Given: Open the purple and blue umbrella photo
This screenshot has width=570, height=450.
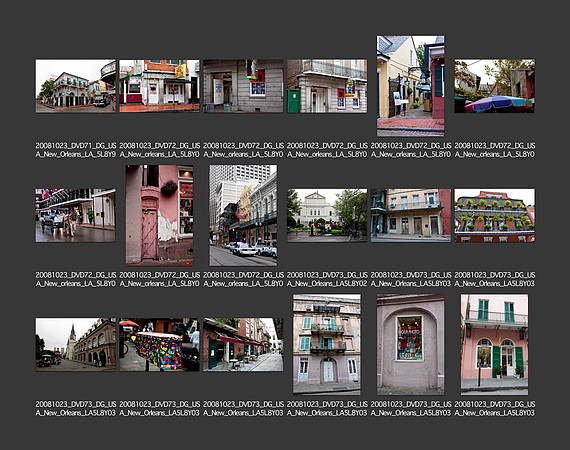Looking at the screenshot, I should (495, 86).
